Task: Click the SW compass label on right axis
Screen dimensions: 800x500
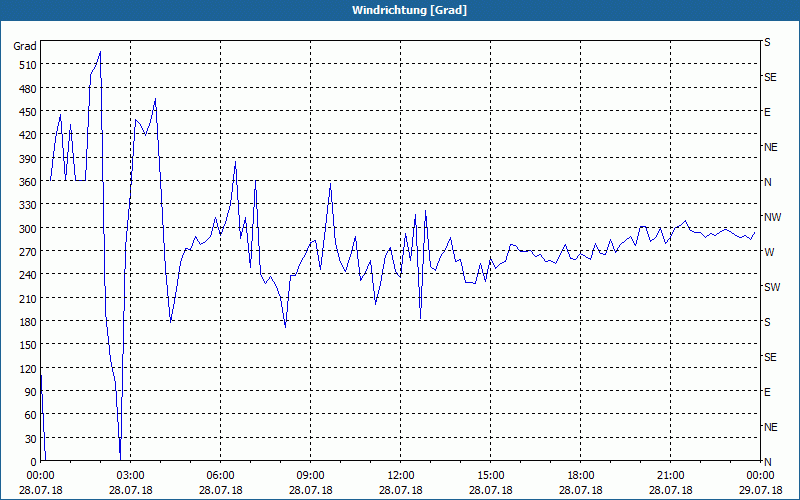Action: point(772,287)
